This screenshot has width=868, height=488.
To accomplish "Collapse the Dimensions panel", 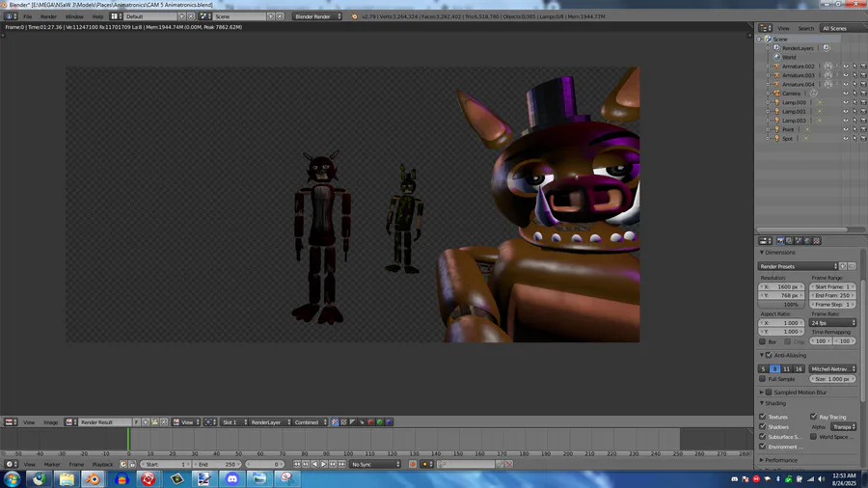I will point(762,253).
